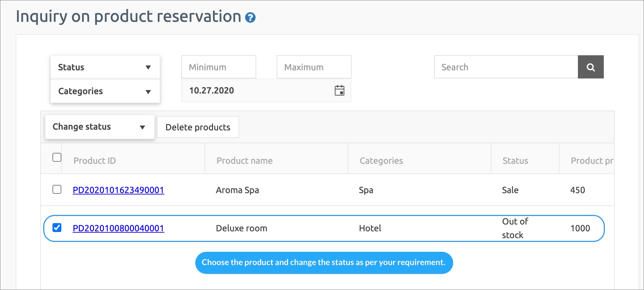Expand the Categories filter dropdown
This screenshot has height=290, width=644.
click(105, 91)
